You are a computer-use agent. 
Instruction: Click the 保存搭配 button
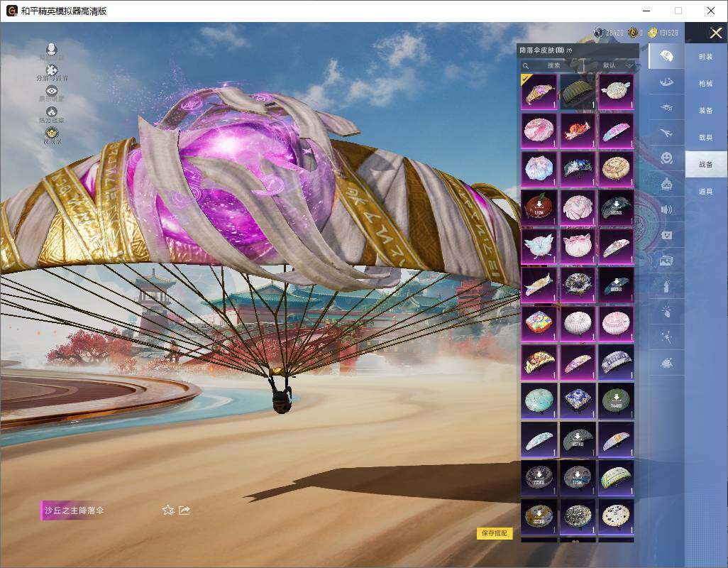pos(494,533)
